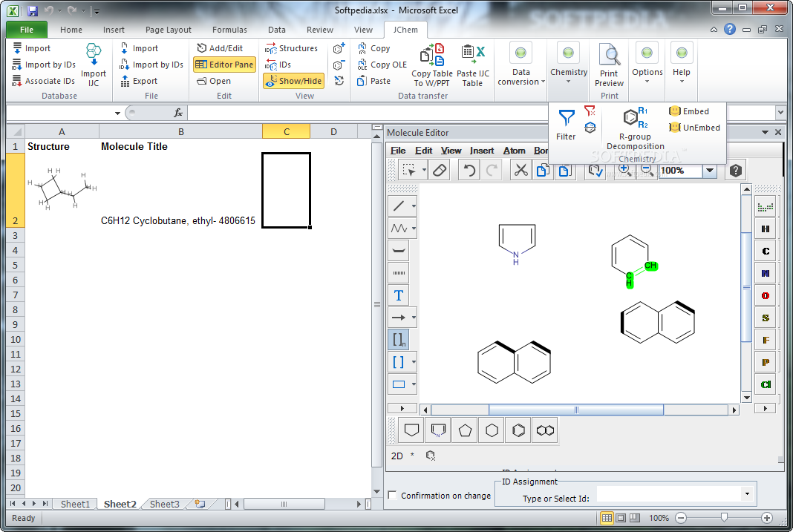Screen dimensions: 793x532
Task: Click Import IJC icon
Action: click(94, 65)
